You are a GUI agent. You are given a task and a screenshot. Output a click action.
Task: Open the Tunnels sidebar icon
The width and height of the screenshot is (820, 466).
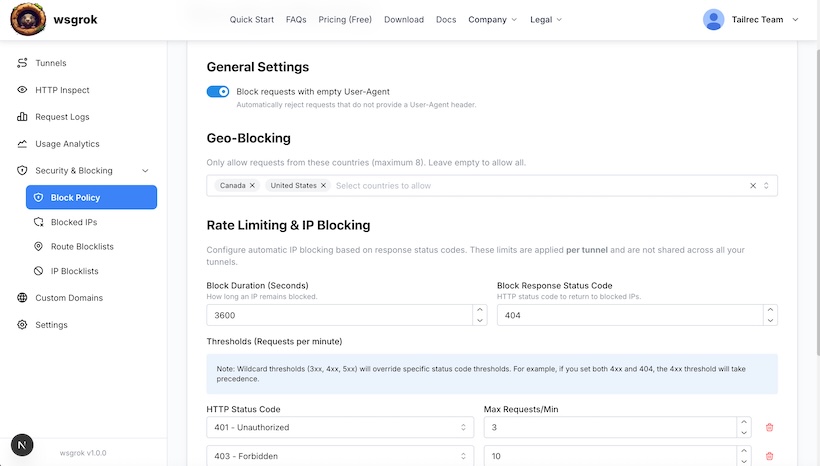(x=23, y=63)
